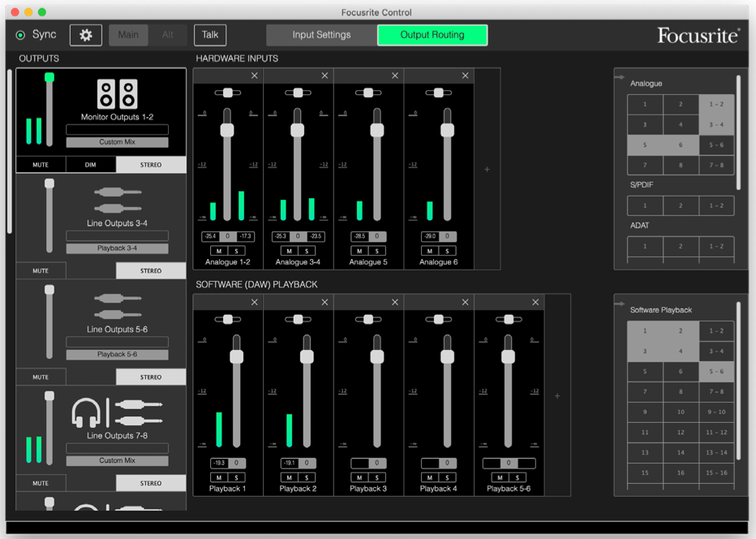Open Playback 3-4 source dropdown
Screen dimensions: 756x539
117,248
